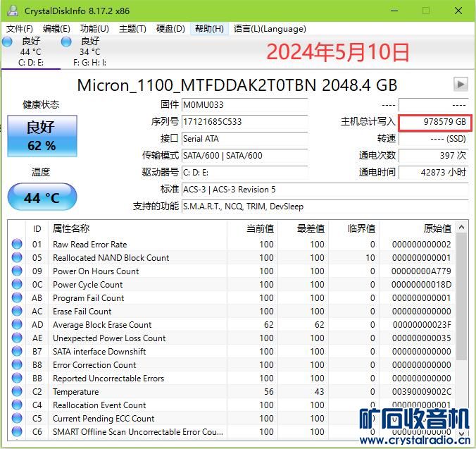Click the status icon for SMART Offline Scan row
The width and height of the screenshot is (476, 449).
[17, 431]
